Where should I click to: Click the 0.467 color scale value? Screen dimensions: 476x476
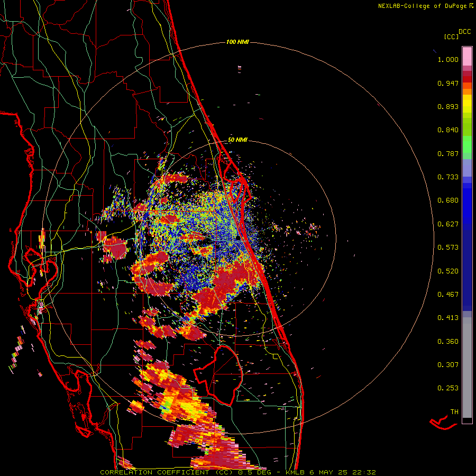[x=448, y=295]
